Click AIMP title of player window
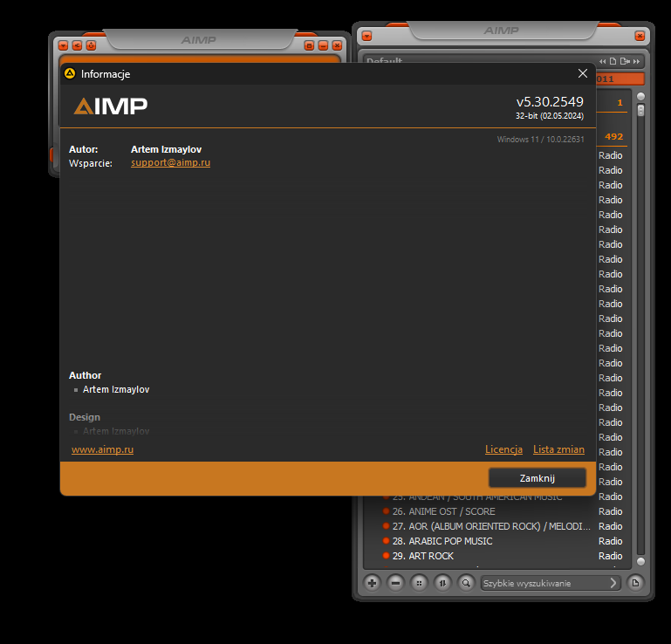 [198, 40]
